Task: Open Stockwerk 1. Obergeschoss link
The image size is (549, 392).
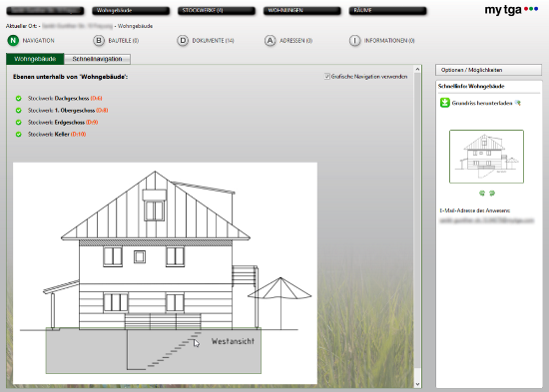Action: (68, 111)
